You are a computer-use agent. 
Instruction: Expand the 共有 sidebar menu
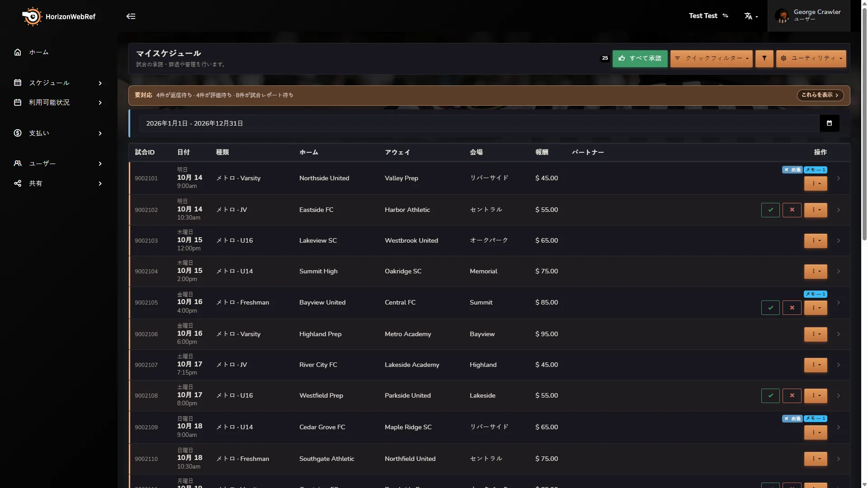pos(59,183)
